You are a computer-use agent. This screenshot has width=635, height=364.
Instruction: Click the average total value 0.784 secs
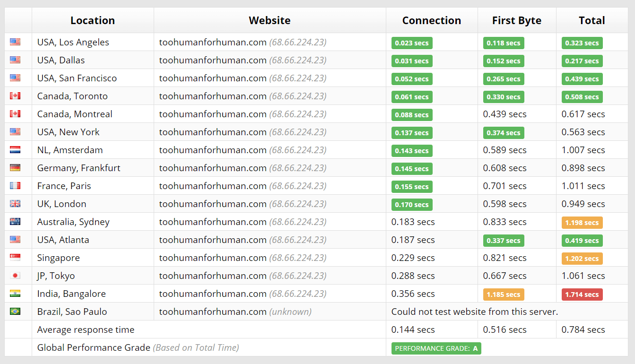click(583, 329)
